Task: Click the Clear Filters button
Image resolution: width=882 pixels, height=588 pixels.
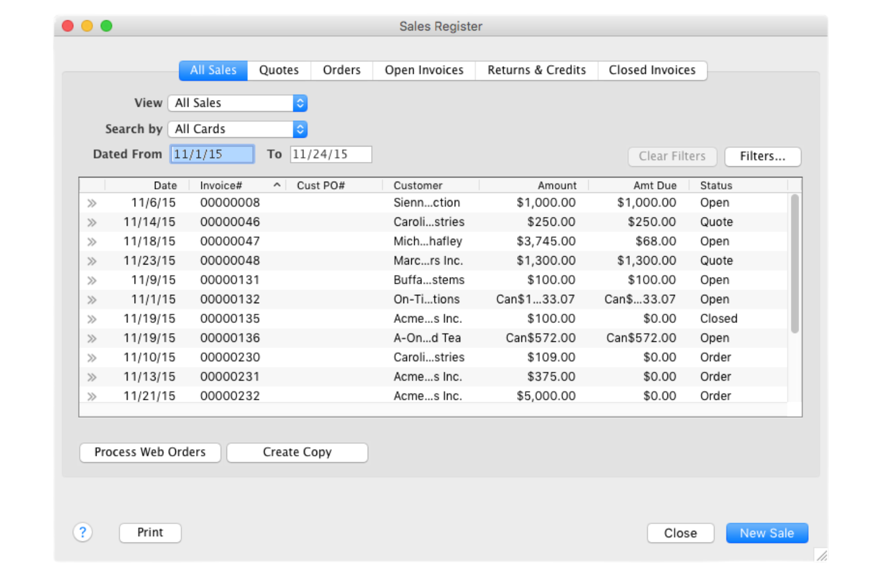Action: pos(672,157)
